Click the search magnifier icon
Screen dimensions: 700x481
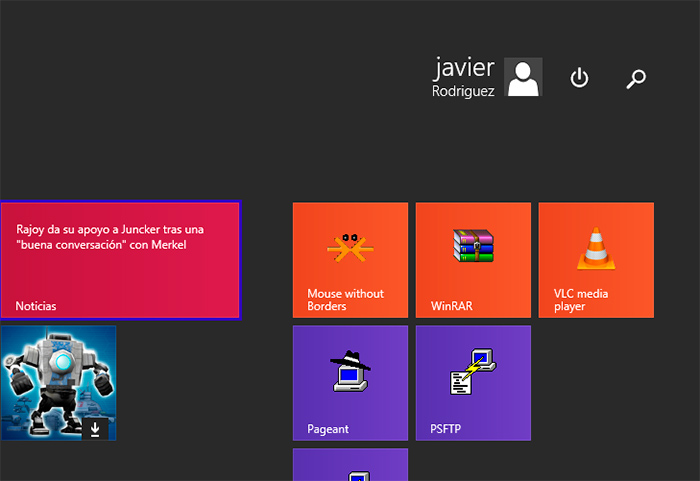[x=636, y=79]
